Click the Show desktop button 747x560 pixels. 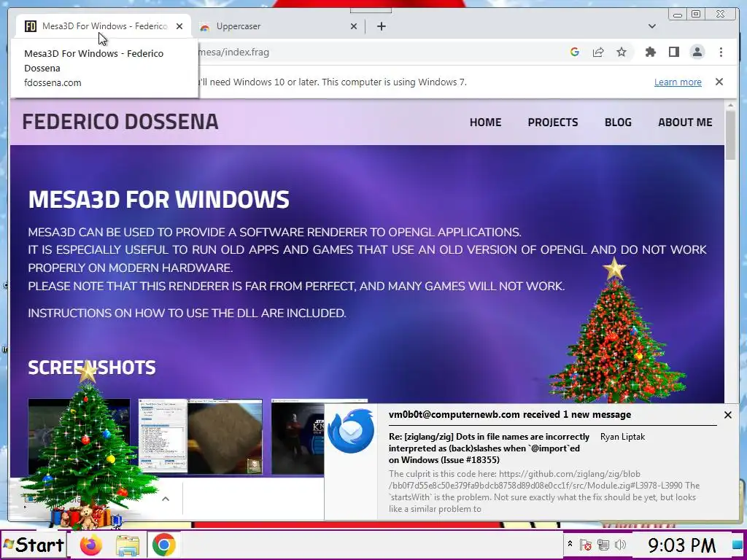(x=737, y=544)
